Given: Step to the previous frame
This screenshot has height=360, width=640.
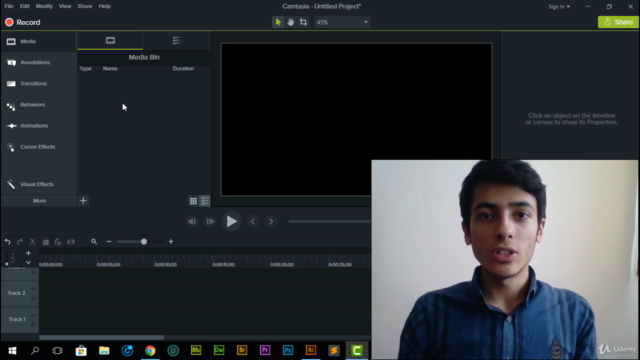Looking at the screenshot, I should tap(192, 222).
